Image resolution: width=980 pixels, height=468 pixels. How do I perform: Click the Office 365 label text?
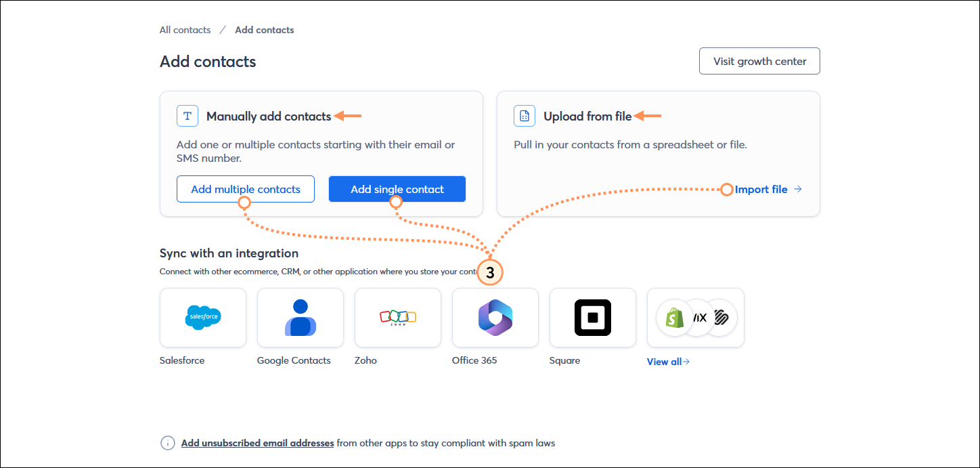point(474,360)
